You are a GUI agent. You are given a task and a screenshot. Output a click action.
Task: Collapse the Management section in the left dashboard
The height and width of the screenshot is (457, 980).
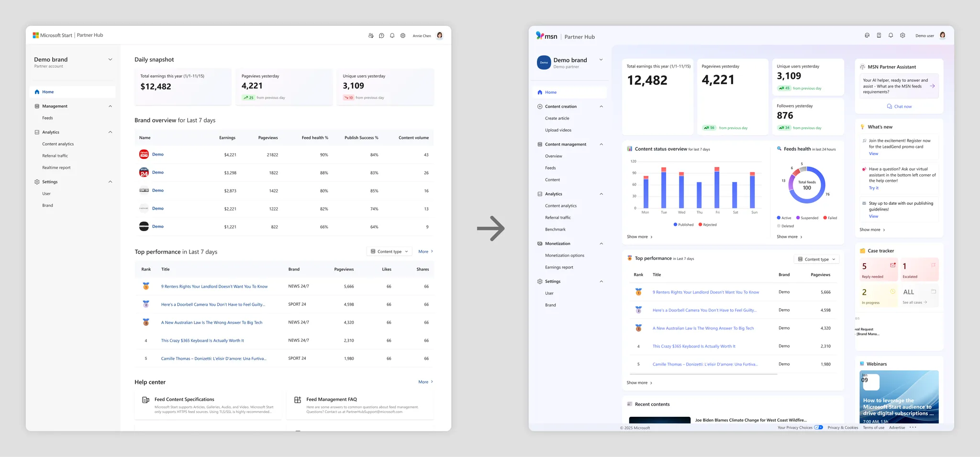[110, 106]
